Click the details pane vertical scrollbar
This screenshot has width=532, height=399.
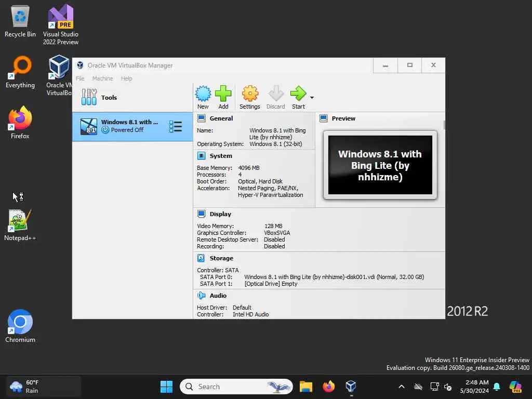(444, 125)
